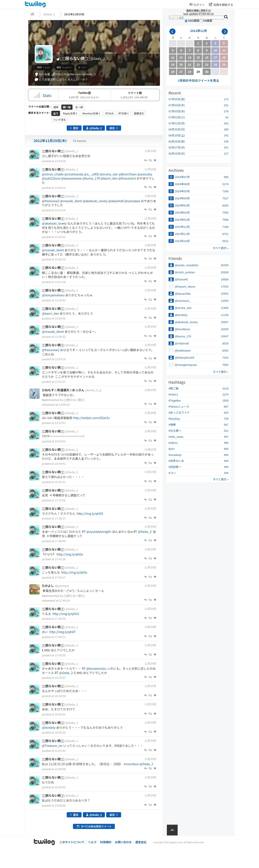
Task: Reply to tweet posted at 15:54:41
Action: 145,463
